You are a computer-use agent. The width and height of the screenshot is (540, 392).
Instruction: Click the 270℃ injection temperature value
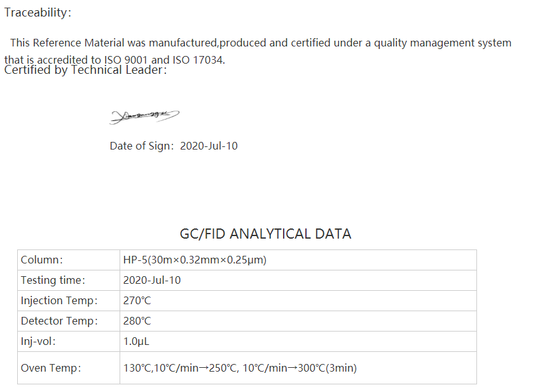coord(137,300)
